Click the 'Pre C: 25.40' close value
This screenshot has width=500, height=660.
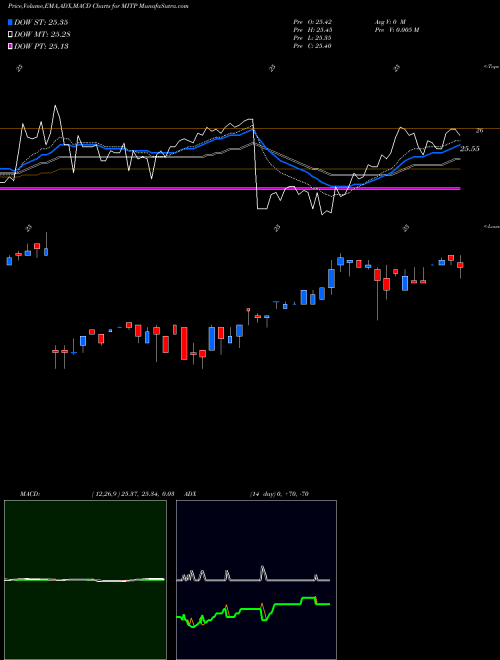pos(313,45)
